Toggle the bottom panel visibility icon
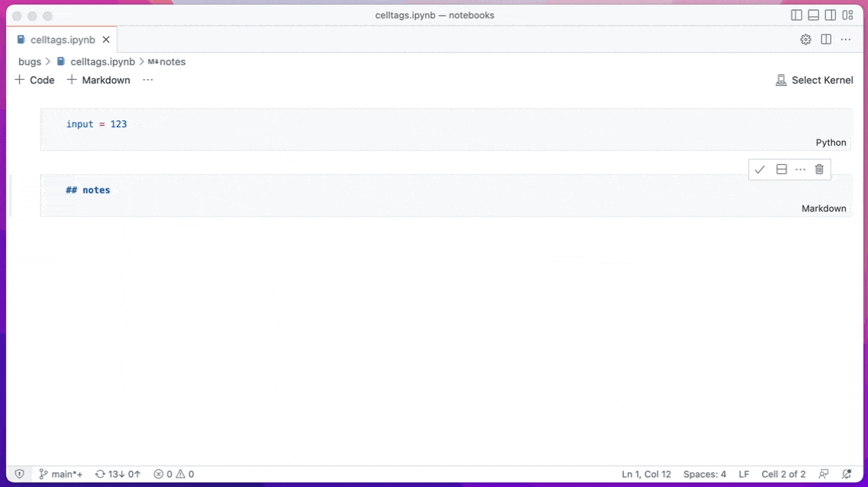This screenshot has height=487, width=868. 813,15
